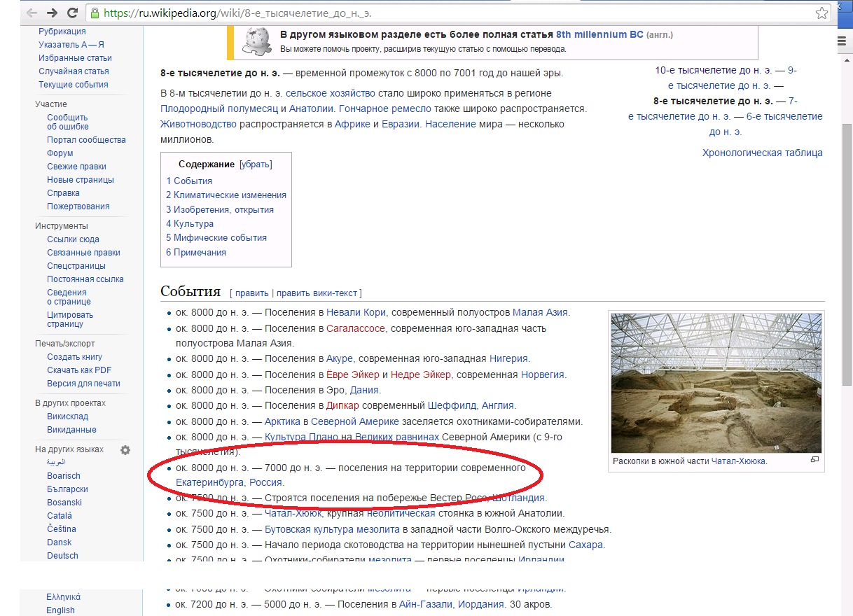Jump to contents item 5 Мифические события
This screenshot has width=853, height=616.
[x=216, y=238]
